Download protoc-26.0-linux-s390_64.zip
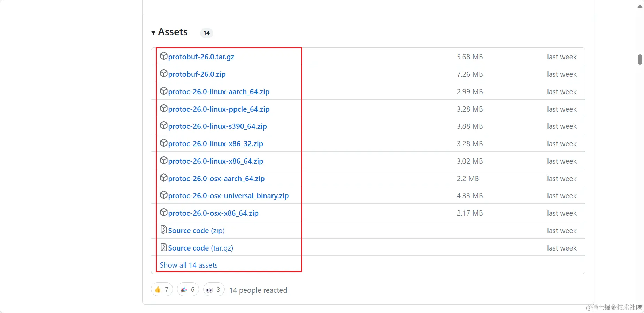 [x=217, y=126]
